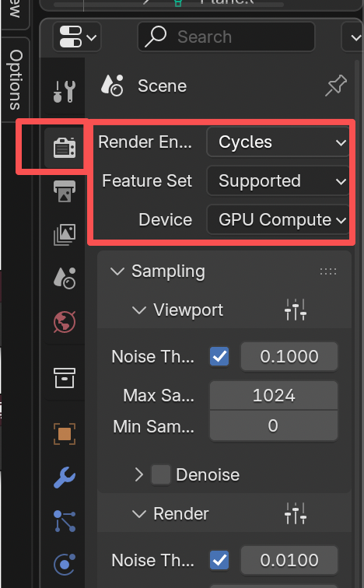Open the Physics properties tab

pyautogui.click(x=65, y=564)
